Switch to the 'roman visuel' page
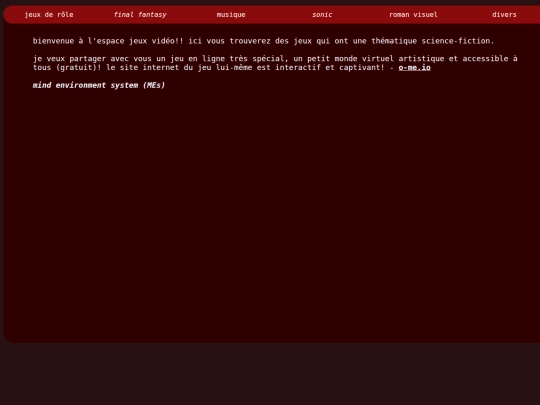The width and height of the screenshot is (540, 405). click(413, 15)
